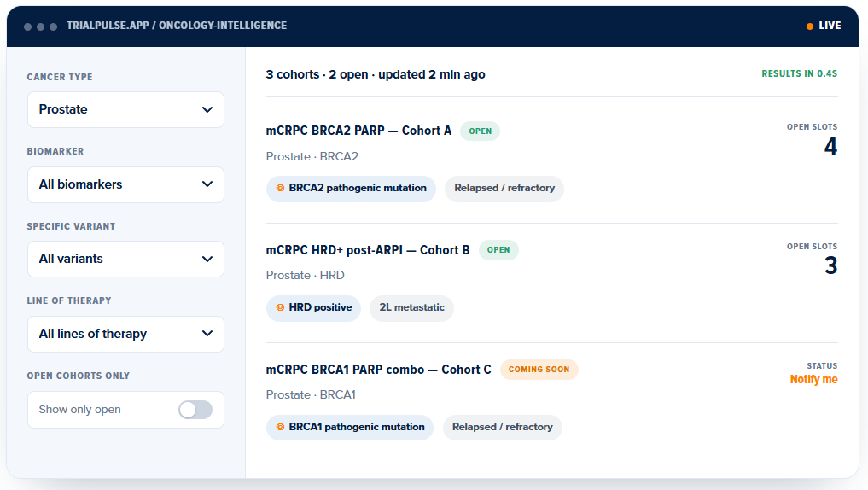Click the chevron arrow in All biomarkers

click(x=207, y=184)
